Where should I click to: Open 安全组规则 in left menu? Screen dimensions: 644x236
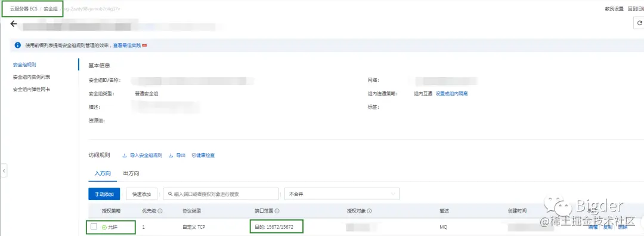pos(24,65)
